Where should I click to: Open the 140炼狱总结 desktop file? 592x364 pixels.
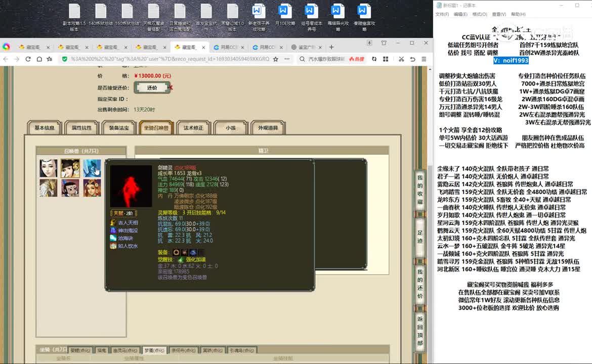tap(100, 15)
